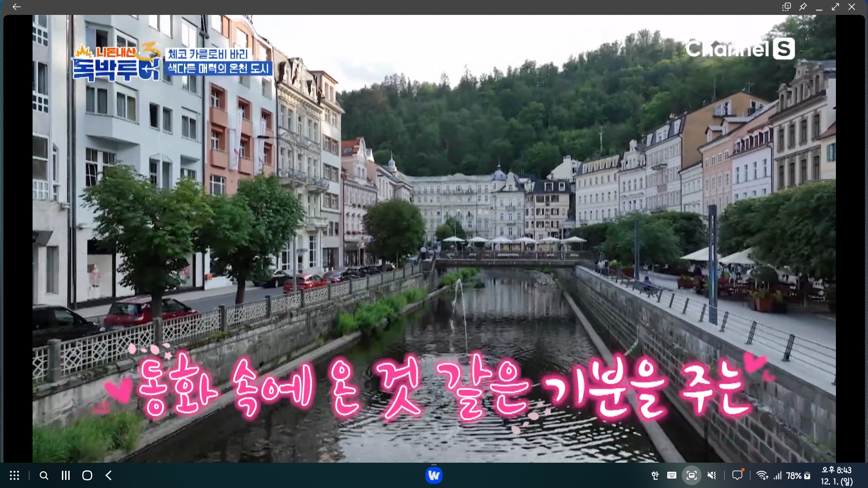
Task: Open the clock and date panel
Action: point(836,476)
